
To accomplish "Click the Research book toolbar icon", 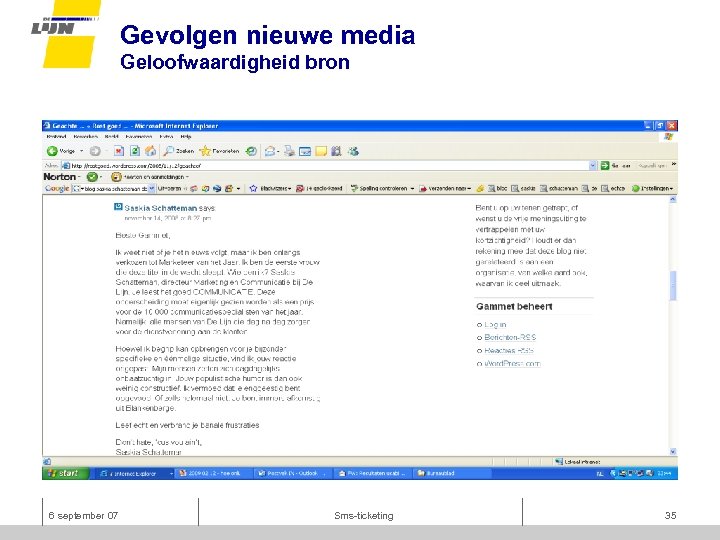I will (x=336, y=151).
